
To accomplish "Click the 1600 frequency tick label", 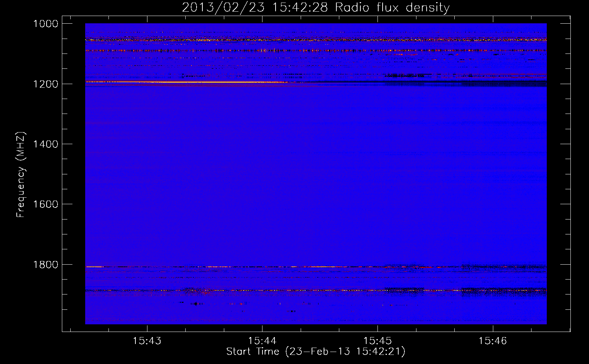I will [46, 204].
